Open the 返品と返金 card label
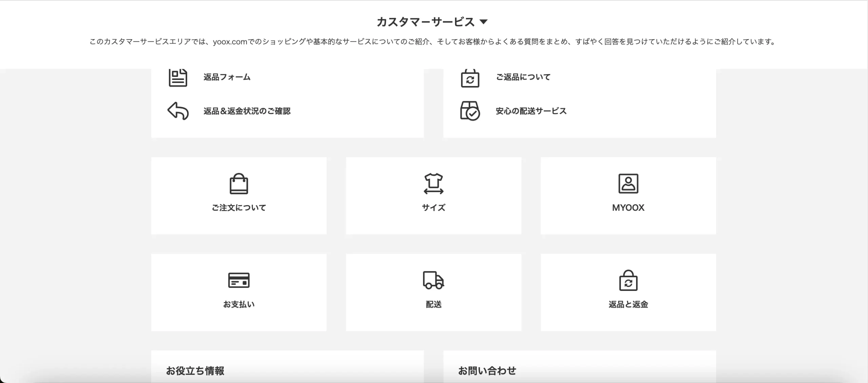 [628, 304]
